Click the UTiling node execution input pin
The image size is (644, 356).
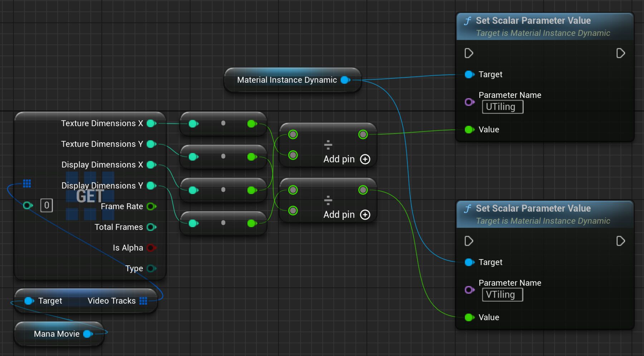click(469, 53)
